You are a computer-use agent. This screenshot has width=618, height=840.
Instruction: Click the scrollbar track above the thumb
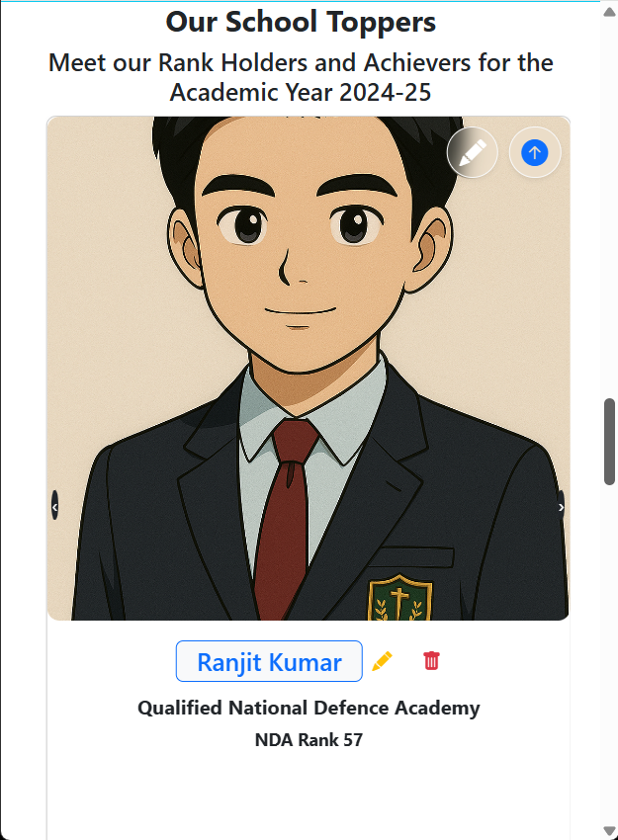click(x=609, y=209)
